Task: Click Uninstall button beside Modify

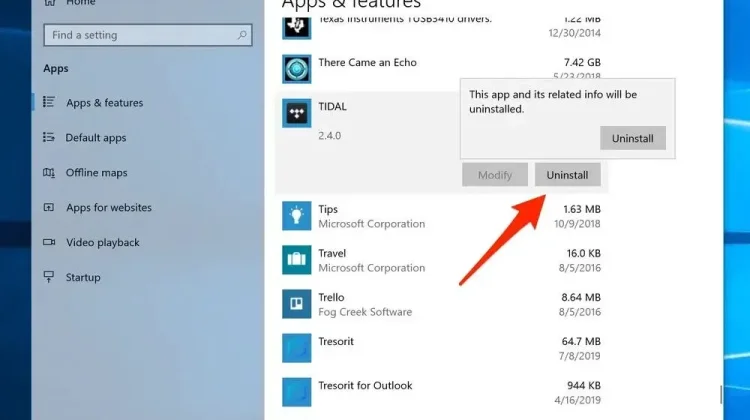Action: (x=567, y=175)
